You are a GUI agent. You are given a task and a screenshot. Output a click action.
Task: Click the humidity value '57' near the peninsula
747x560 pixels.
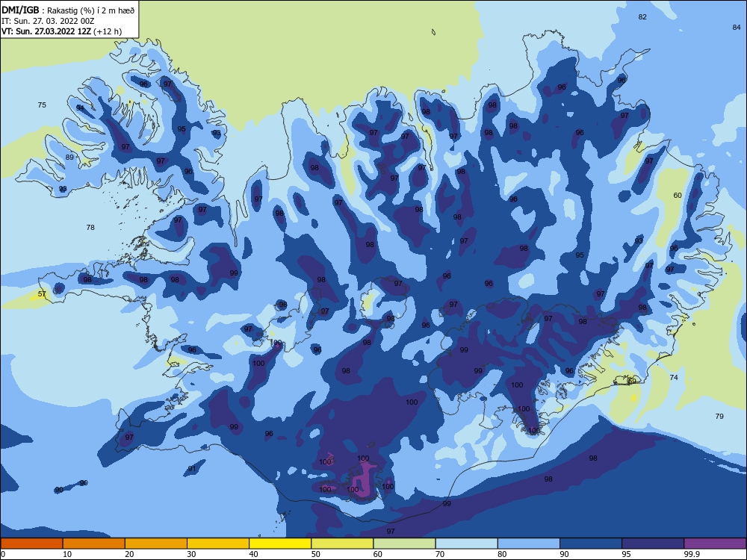tap(42, 293)
